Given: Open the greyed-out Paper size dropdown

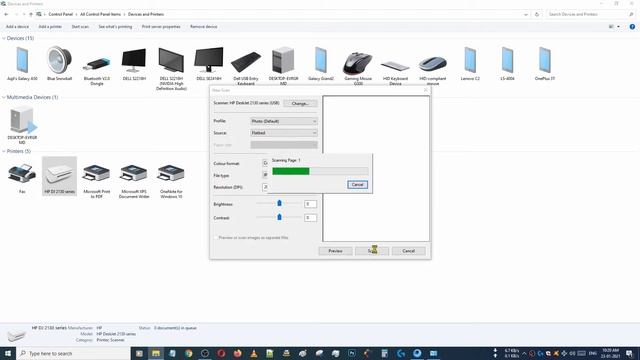Looking at the screenshot, I should [284, 145].
